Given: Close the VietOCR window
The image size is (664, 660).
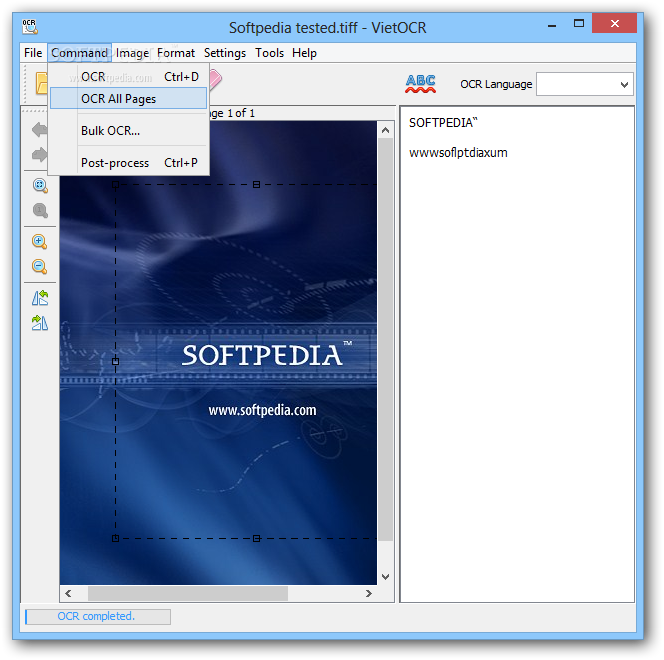Looking at the screenshot, I should click(x=614, y=23).
